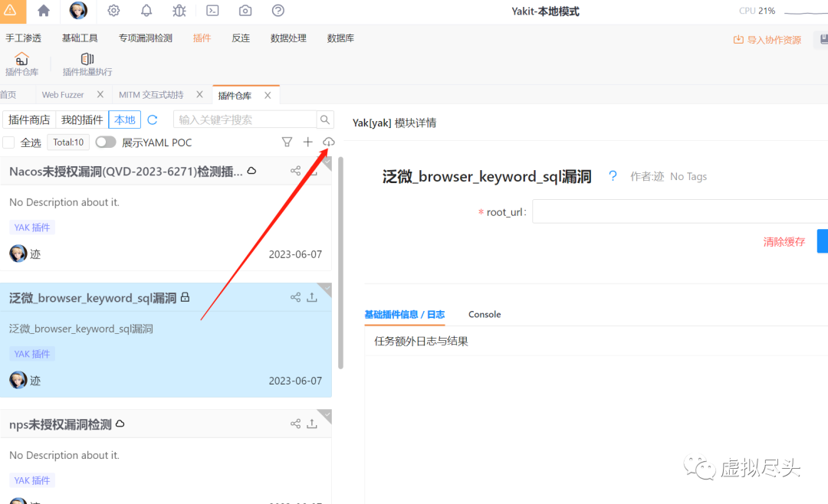Open 手工渗透 menu
This screenshot has width=828, height=504.
tap(23, 38)
